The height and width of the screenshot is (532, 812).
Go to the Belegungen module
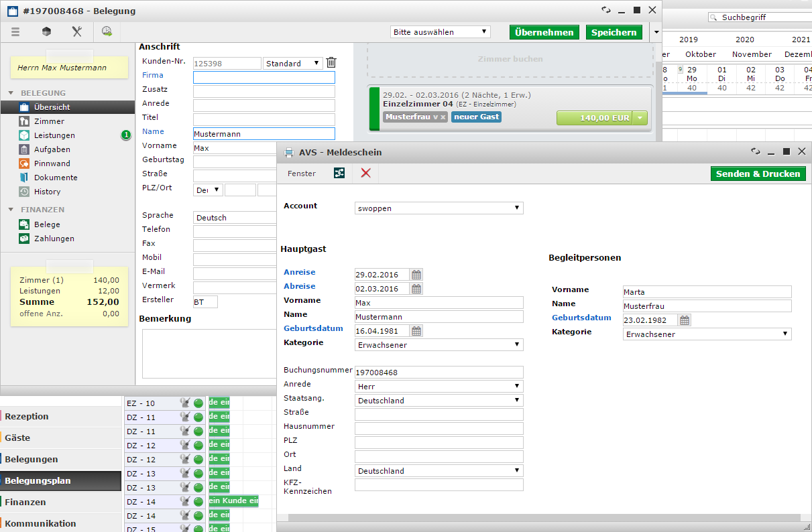[61, 459]
